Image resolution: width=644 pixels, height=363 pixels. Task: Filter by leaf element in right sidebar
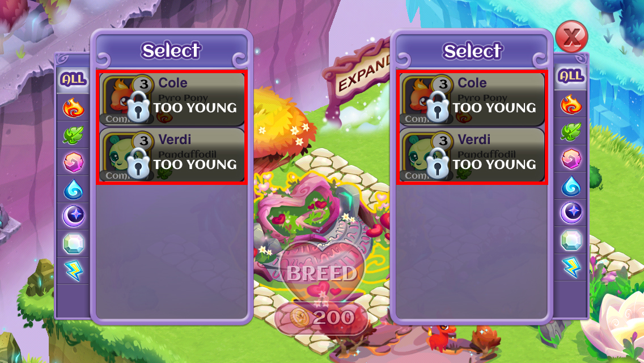click(x=571, y=132)
